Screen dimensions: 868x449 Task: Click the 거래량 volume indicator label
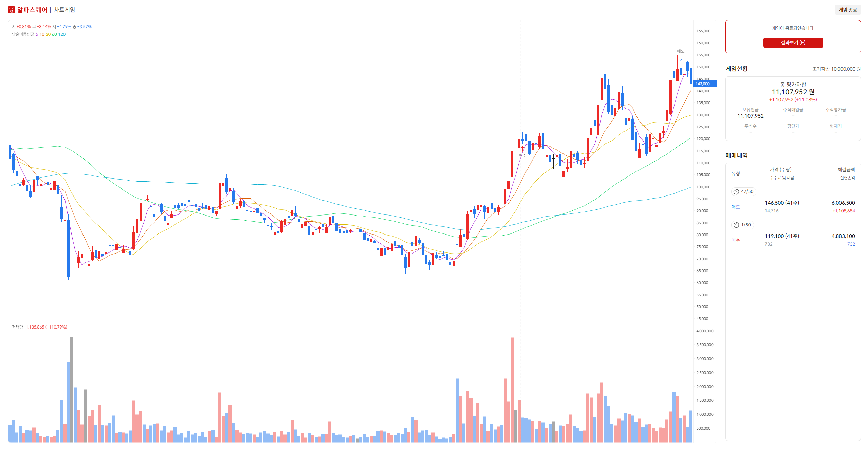pos(17,327)
